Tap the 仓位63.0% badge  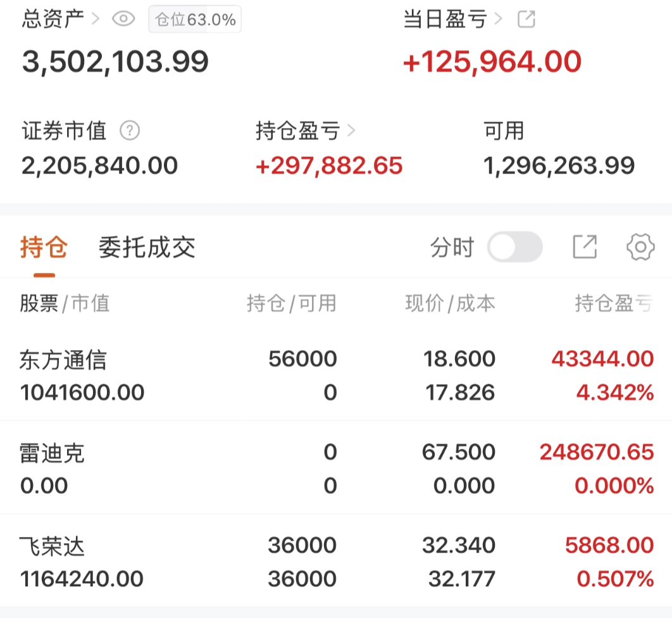(x=195, y=20)
